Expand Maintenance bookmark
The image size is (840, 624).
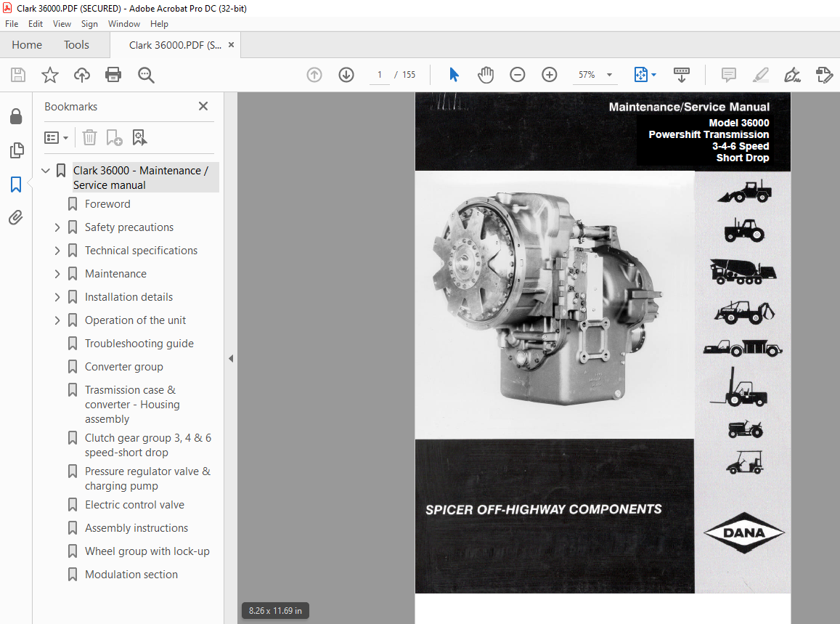(x=57, y=274)
